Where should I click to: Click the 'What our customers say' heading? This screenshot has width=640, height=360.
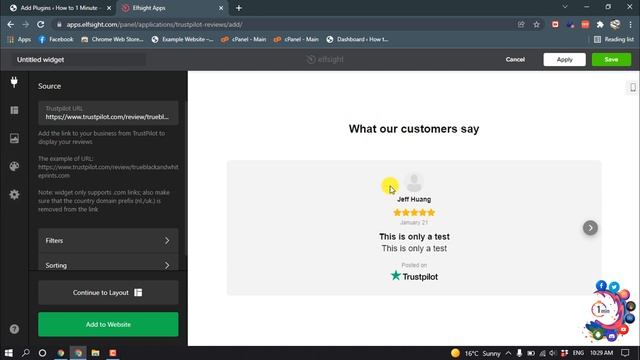click(414, 129)
